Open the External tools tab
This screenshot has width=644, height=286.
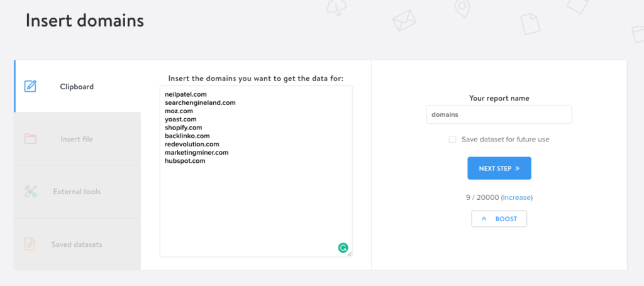[77, 192]
